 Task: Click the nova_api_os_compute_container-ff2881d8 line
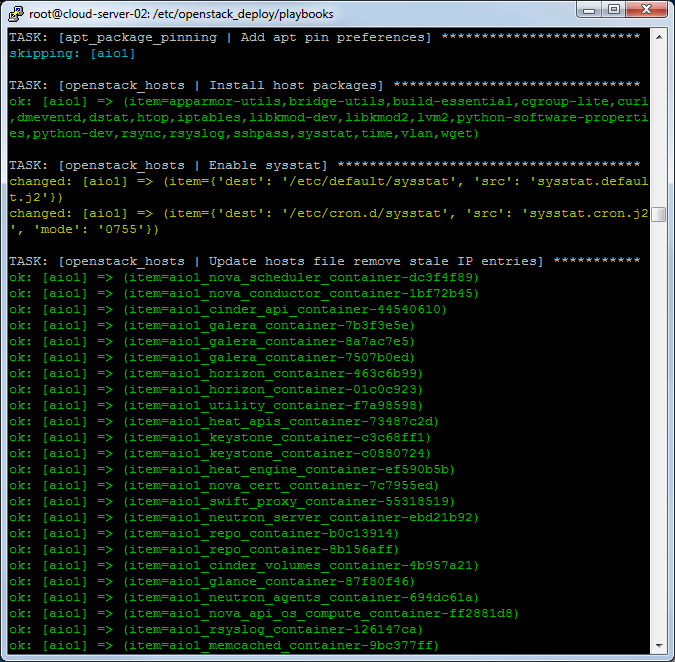pos(264,613)
